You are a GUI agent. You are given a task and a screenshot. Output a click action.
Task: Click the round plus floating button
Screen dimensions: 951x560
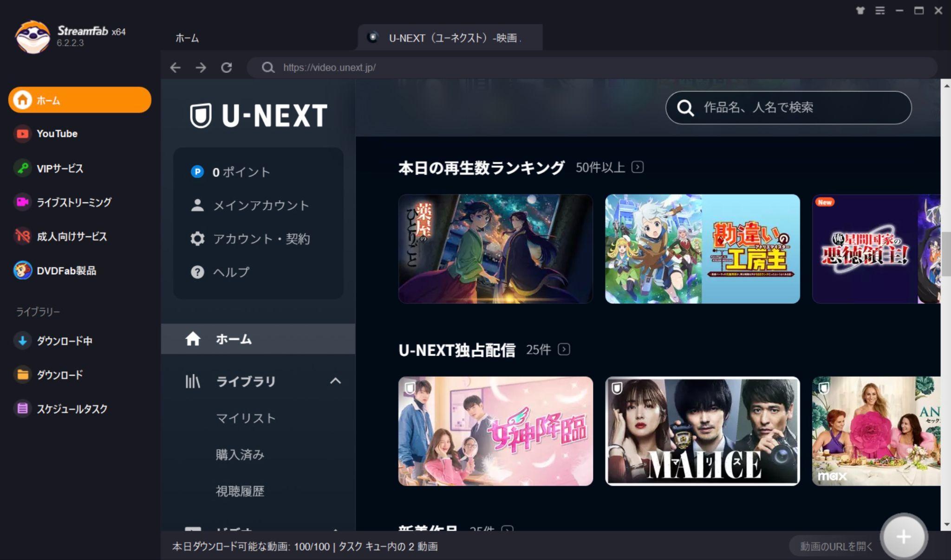point(904,537)
